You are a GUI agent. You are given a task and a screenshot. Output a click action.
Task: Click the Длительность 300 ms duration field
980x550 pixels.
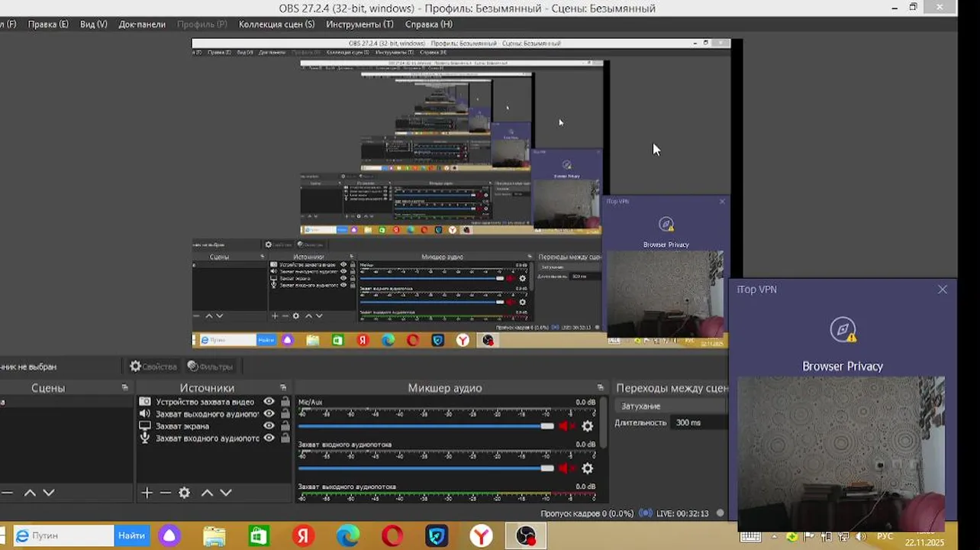pyautogui.click(x=700, y=422)
